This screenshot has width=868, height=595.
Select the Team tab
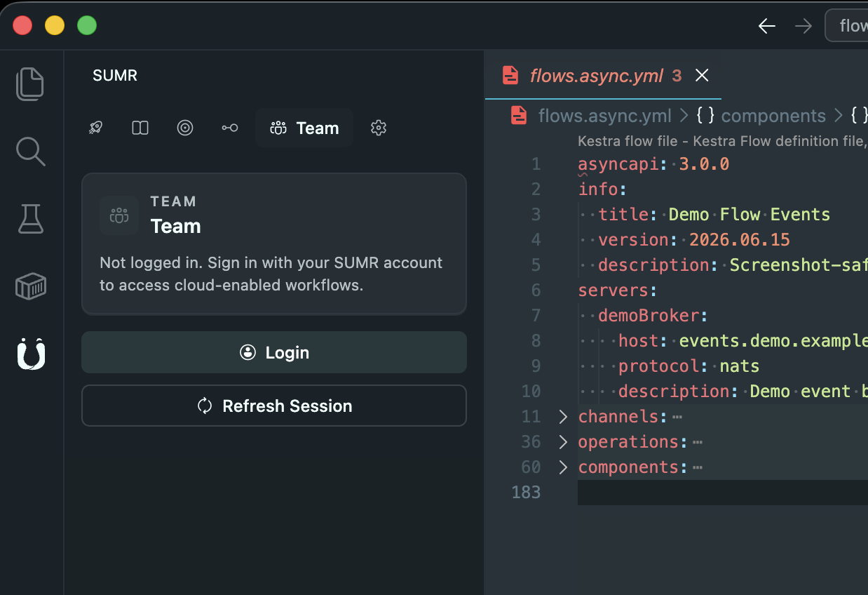[x=304, y=128]
